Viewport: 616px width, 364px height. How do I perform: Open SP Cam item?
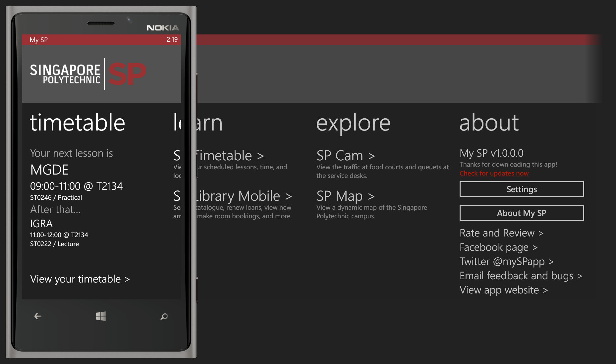[x=346, y=155]
